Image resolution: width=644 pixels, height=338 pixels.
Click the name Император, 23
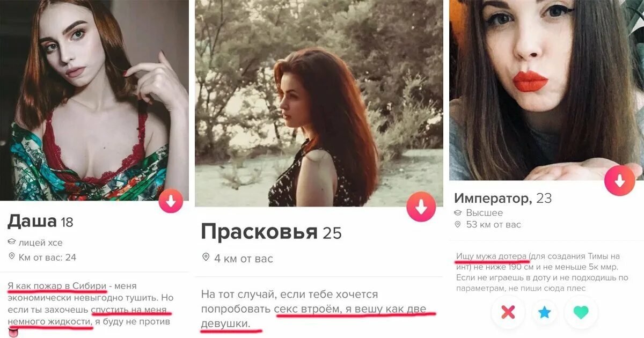pyautogui.click(x=503, y=198)
